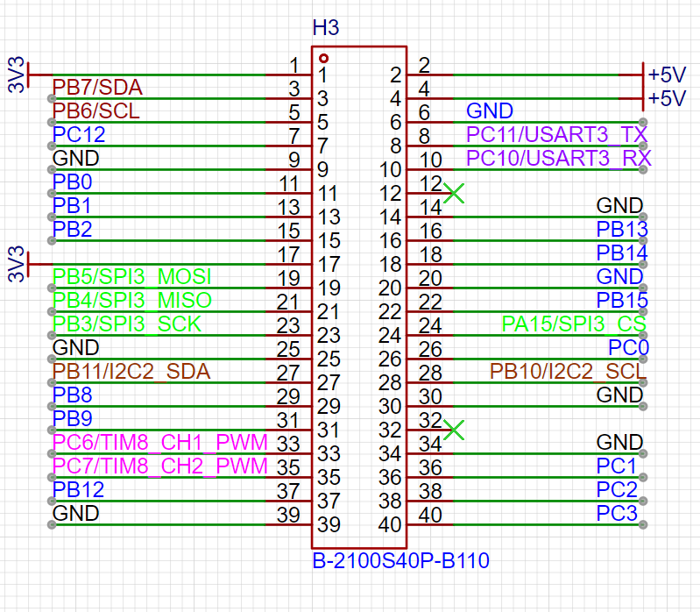Select the H3 designator label

point(325,29)
